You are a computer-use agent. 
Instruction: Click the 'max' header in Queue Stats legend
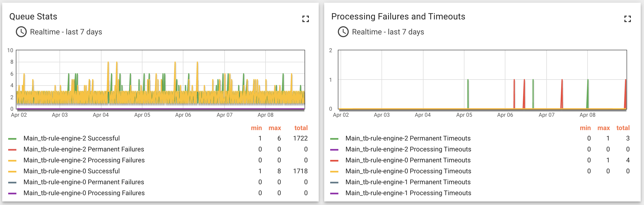[x=275, y=128]
